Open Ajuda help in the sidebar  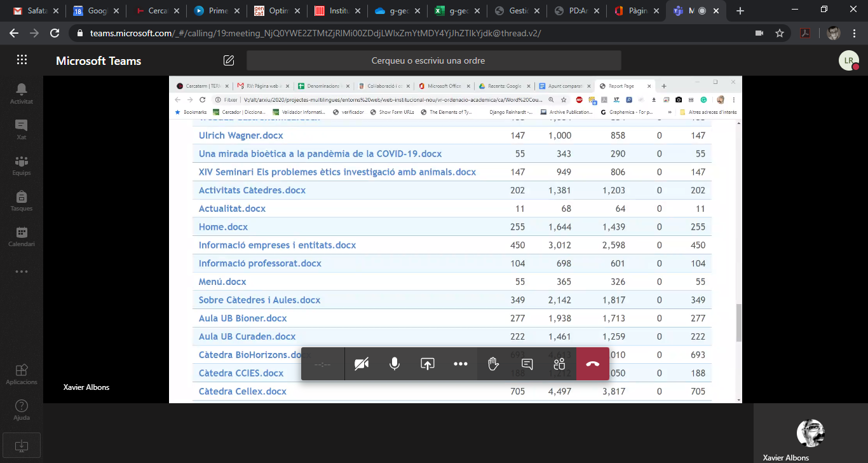pyautogui.click(x=22, y=410)
